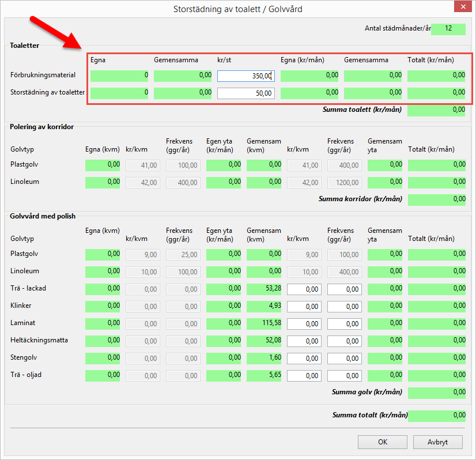
Task: Click white Frekvens field in Trä - lackad row
Action: 345,289
